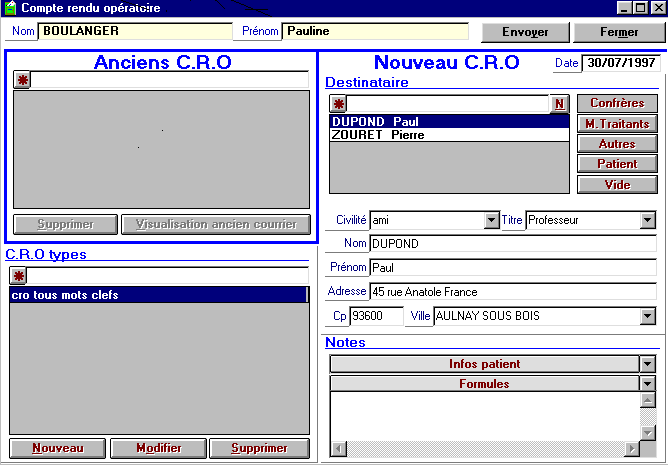
Task: Click the Destinataire search field
Action: pos(448,104)
